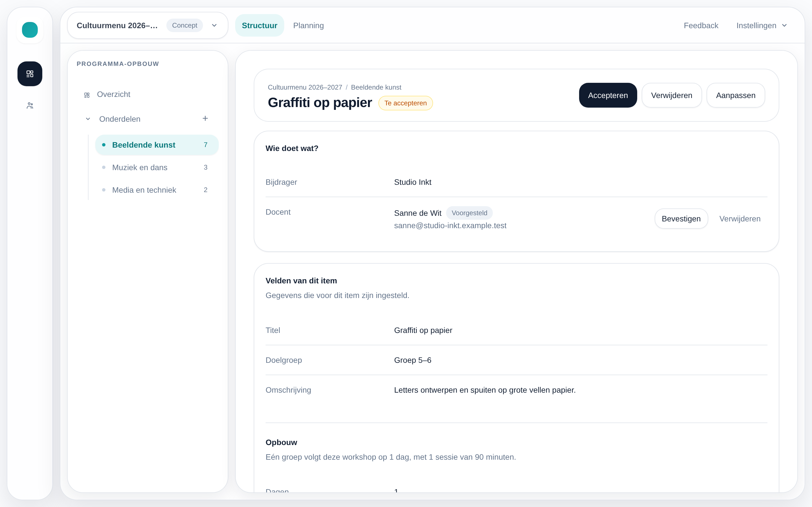The image size is (812, 507).
Task: Click the Overzicht grid icon
Action: coord(87,95)
